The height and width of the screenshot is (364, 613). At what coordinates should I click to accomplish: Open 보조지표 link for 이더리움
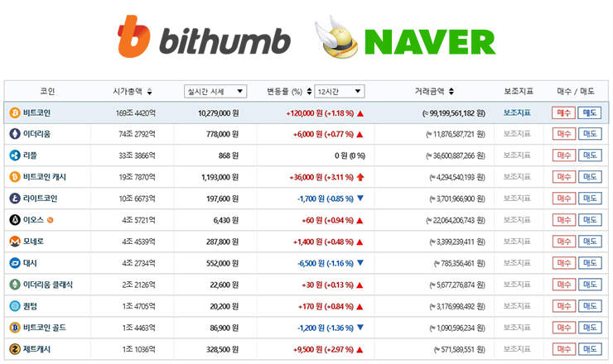tap(517, 134)
